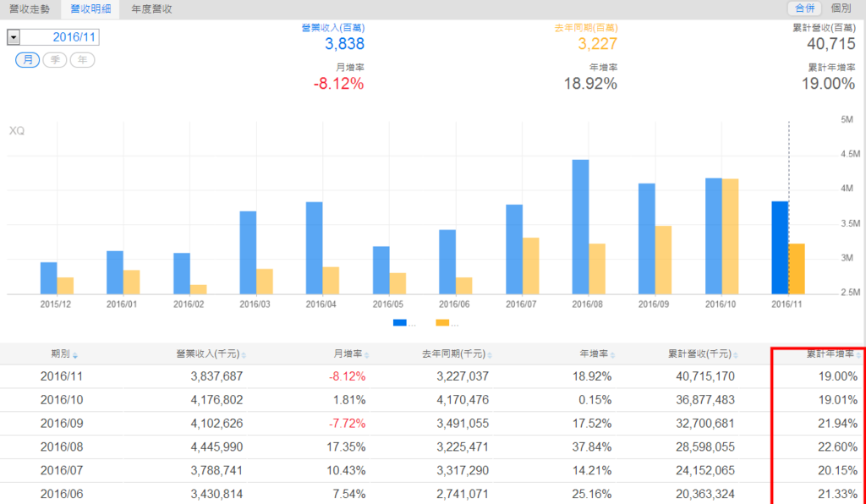Click the 0.15% yearly growth cell
Viewport: 866px width, 504px height.
tap(595, 400)
